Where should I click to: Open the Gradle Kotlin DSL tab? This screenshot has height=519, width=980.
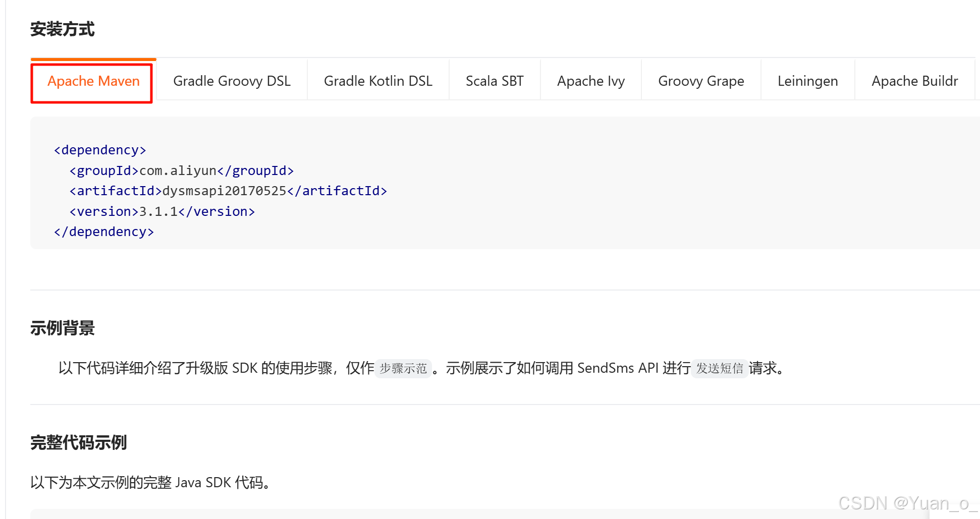[378, 81]
